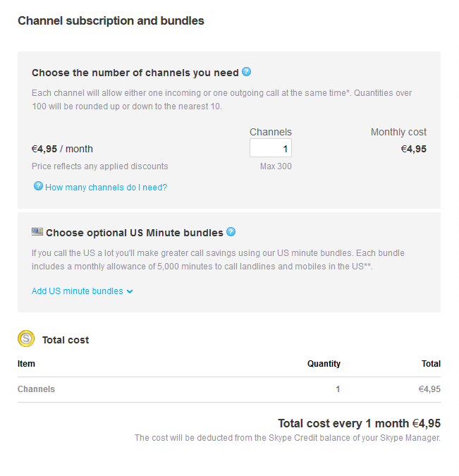This screenshot has height=476, width=459.
Task: Click the Price reflects any applied discounts note
Action: coord(100,166)
